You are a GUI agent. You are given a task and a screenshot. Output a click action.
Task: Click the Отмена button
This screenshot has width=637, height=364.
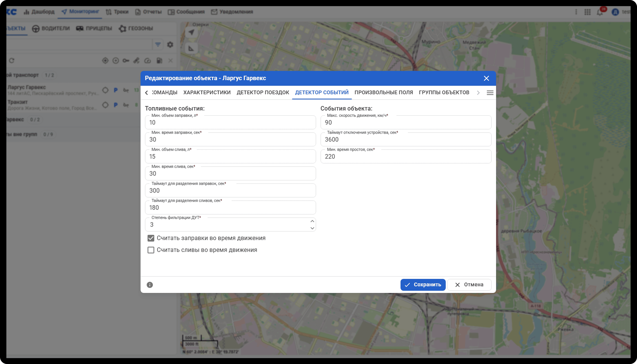point(469,285)
